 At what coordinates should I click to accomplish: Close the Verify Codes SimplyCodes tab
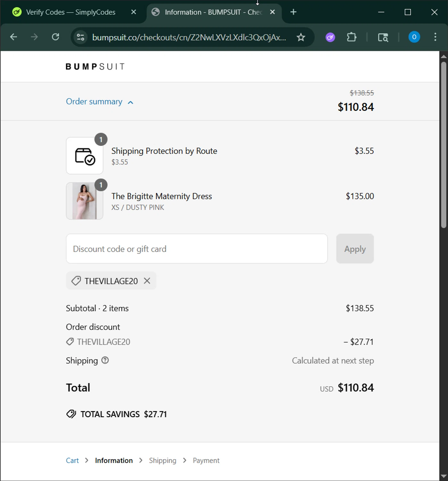(134, 12)
